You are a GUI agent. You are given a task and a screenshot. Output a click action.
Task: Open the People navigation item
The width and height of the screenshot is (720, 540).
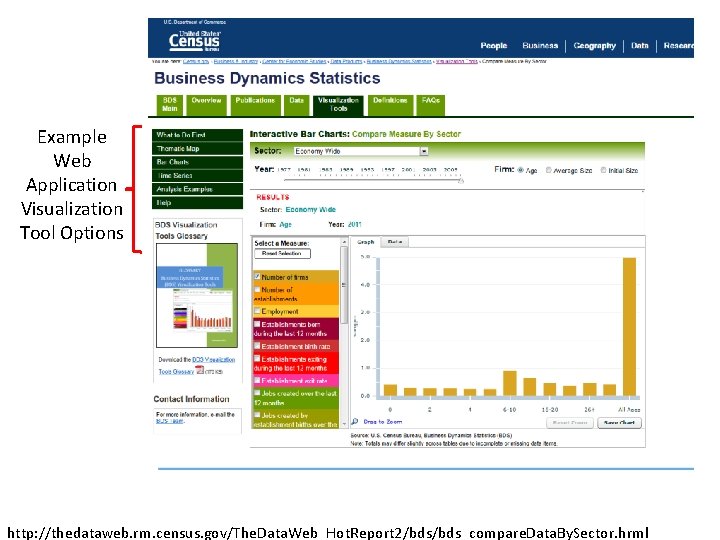point(494,45)
